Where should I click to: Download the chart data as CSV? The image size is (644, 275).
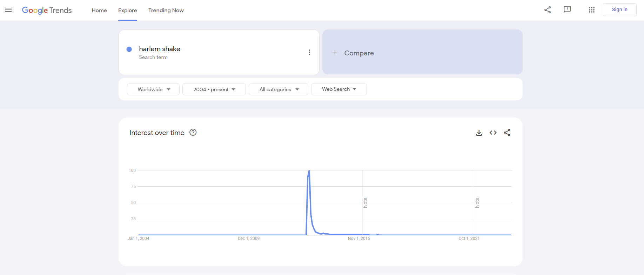(x=479, y=133)
